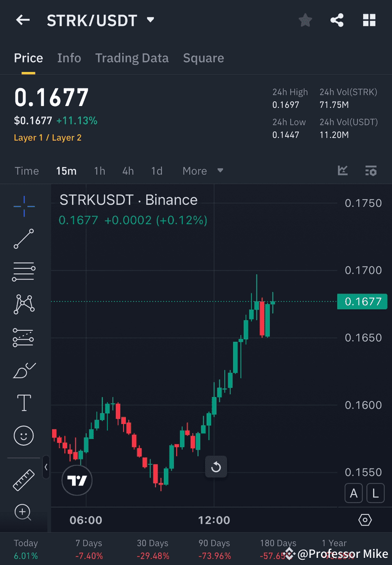Toggle auto scale with the A button
The width and height of the screenshot is (392, 565).
coord(353,493)
